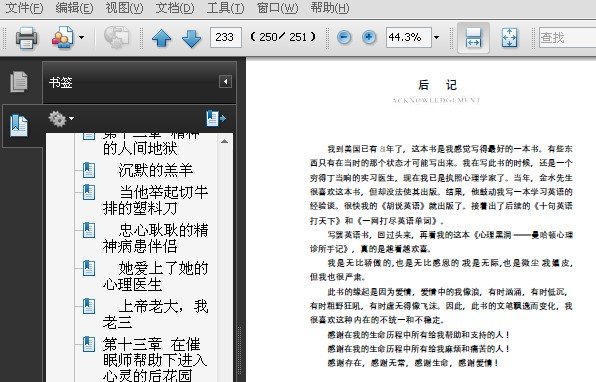Open the bookmark options gear menu
The width and height of the screenshot is (596, 382).
pos(61,119)
